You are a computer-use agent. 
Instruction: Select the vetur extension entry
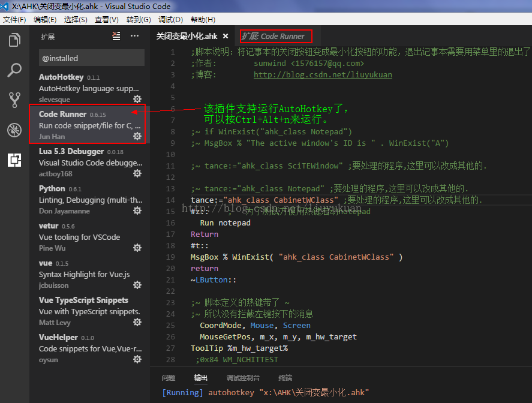pyautogui.click(x=89, y=237)
